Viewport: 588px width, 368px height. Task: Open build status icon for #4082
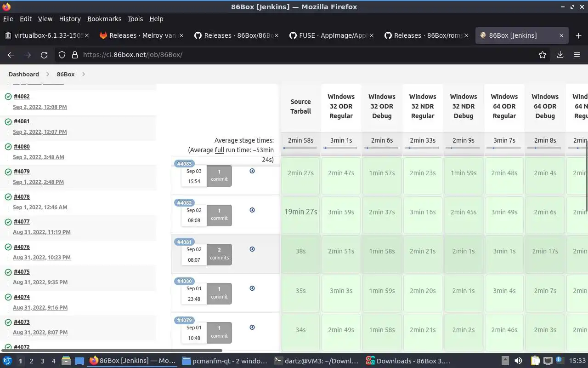(8, 97)
